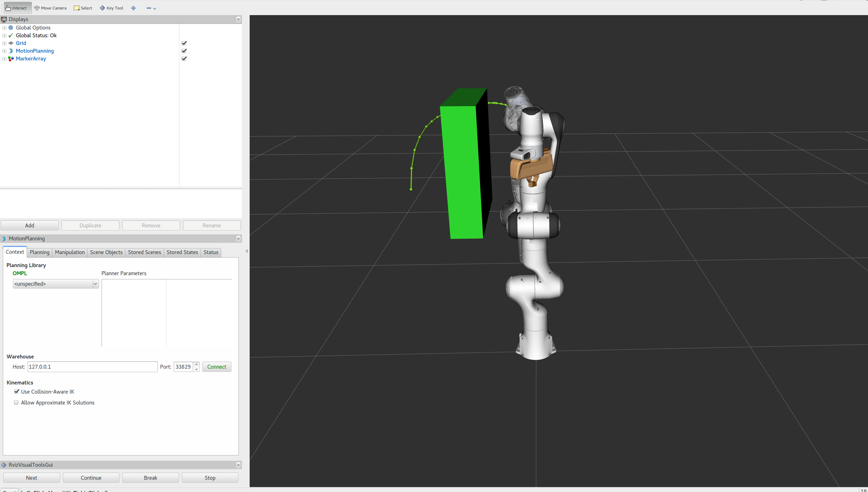
Task: Click the Continue button in RvizVisualToolsGui
Action: click(x=91, y=477)
